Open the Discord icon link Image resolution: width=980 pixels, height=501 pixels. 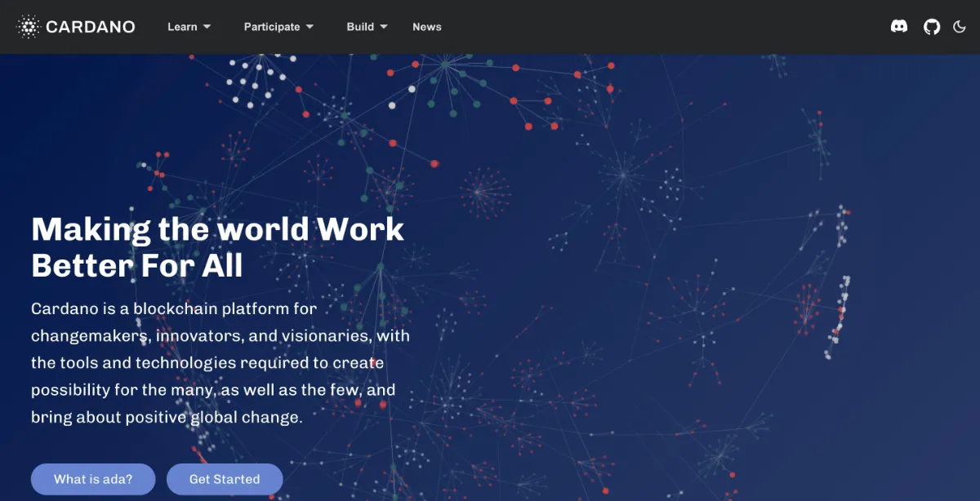898,27
